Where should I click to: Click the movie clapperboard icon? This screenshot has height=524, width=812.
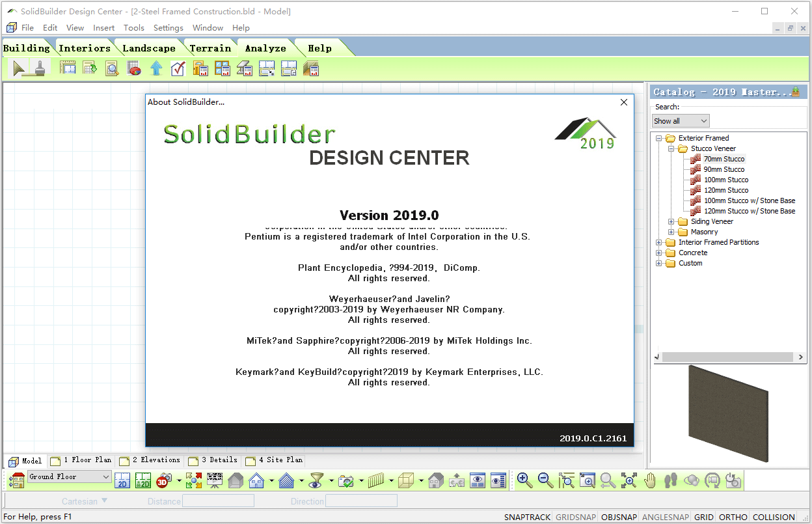point(215,481)
